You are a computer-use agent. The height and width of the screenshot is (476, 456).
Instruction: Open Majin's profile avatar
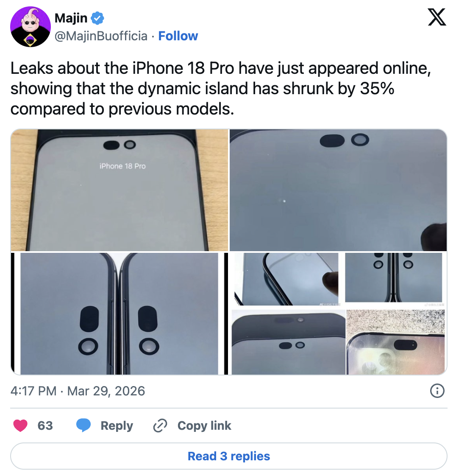coord(31,27)
